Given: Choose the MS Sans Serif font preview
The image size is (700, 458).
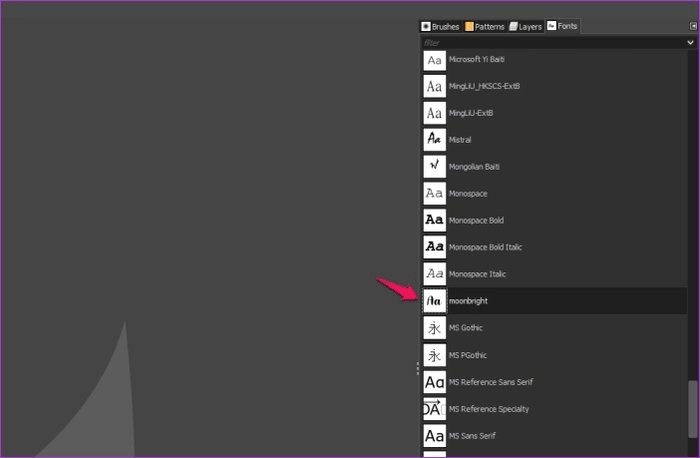Looking at the screenshot, I should [434, 436].
